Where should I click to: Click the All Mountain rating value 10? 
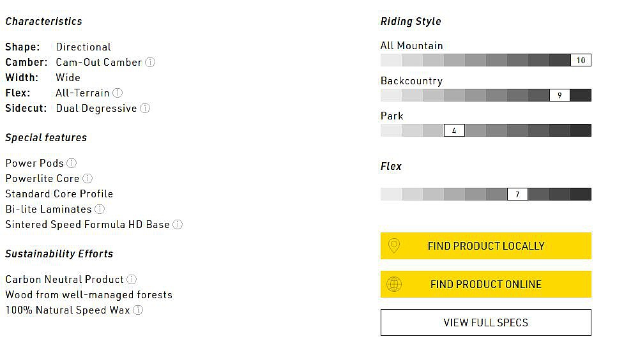[581, 61]
